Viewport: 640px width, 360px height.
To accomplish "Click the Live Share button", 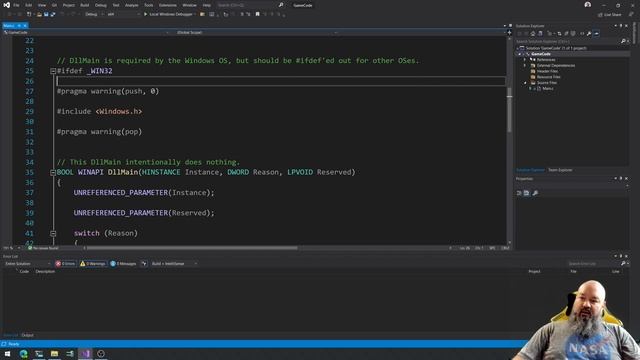I will tap(610, 15).
